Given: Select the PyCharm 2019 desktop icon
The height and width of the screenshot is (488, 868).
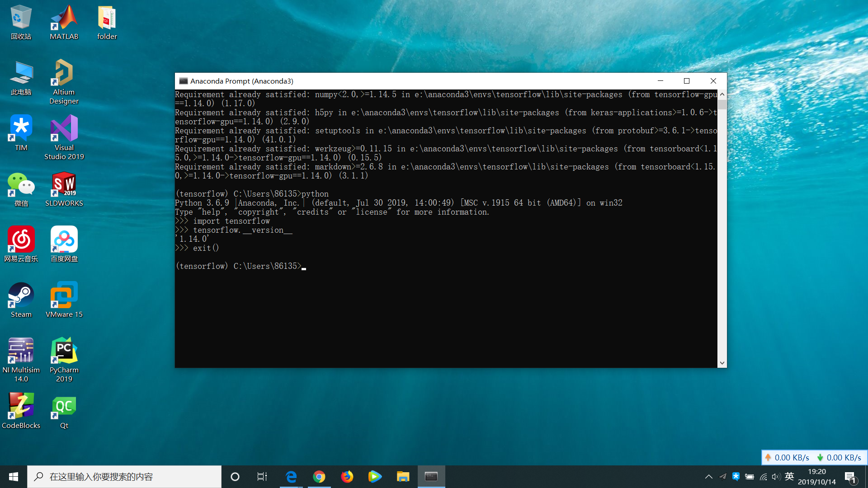Looking at the screenshot, I should (x=64, y=351).
